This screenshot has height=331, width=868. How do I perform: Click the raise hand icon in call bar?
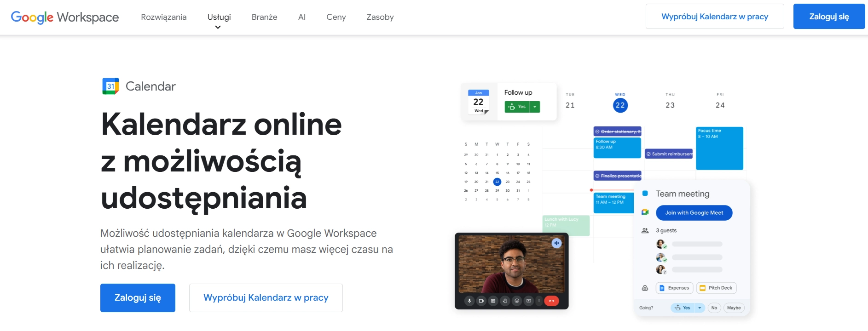(505, 301)
